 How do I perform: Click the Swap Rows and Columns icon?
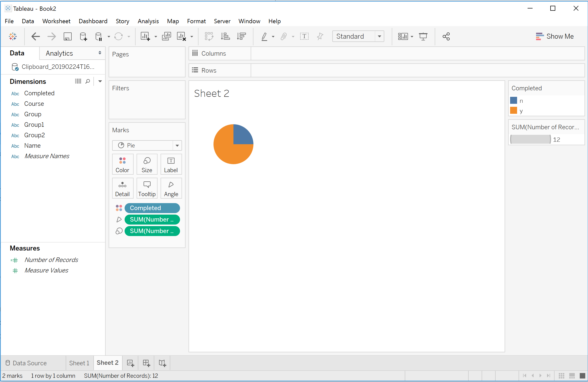[209, 37]
